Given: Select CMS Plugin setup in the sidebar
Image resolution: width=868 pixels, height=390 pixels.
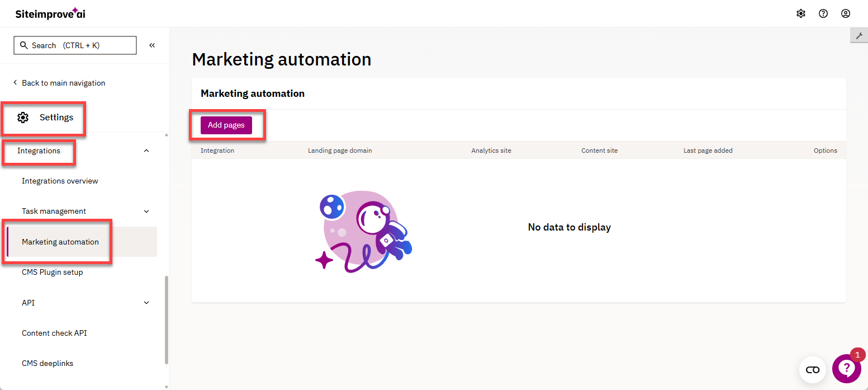Looking at the screenshot, I should click(x=53, y=272).
